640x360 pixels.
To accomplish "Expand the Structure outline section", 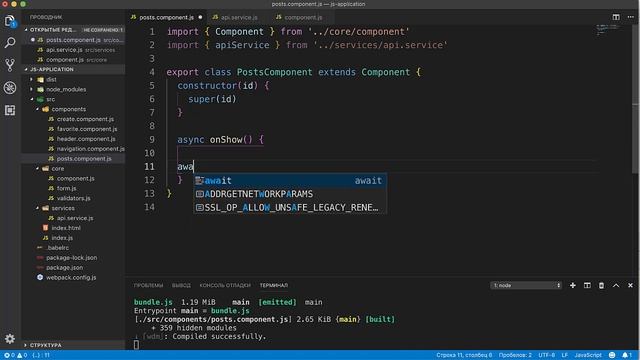I will 73,345.
